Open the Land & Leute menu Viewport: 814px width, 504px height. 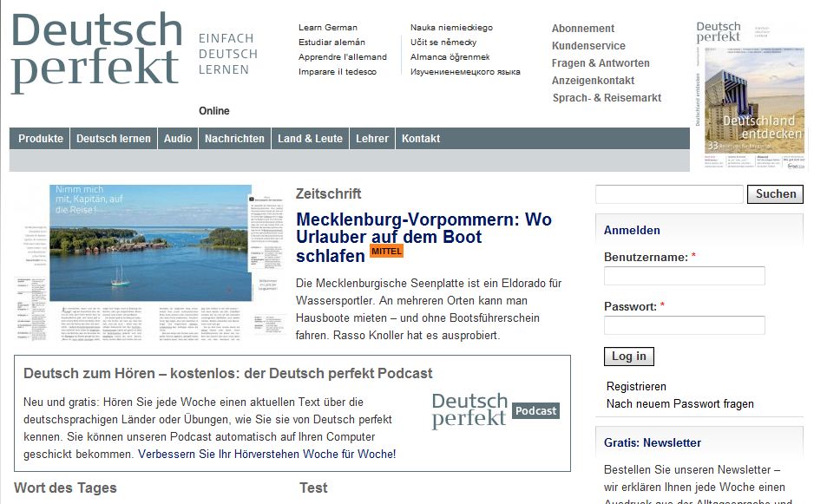(x=310, y=139)
